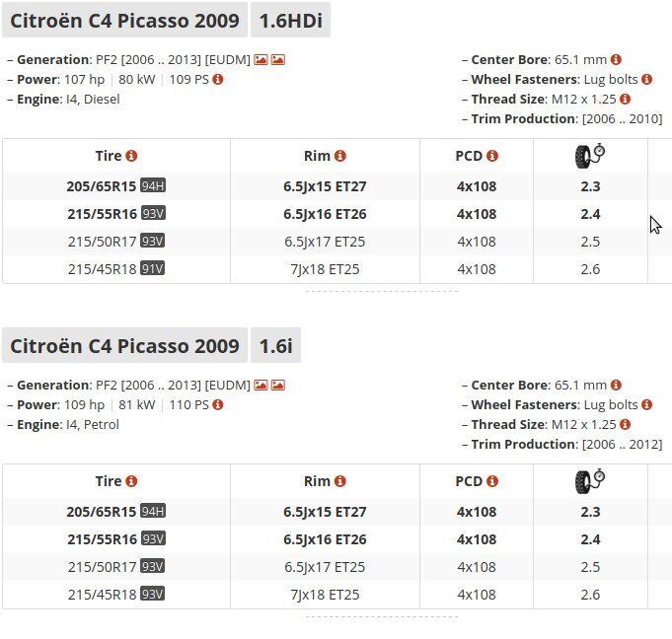This screenshot has height=639, width=672.
Task: Click Thread Size info icon in 1.6HDi section
Action: (626, 99)
